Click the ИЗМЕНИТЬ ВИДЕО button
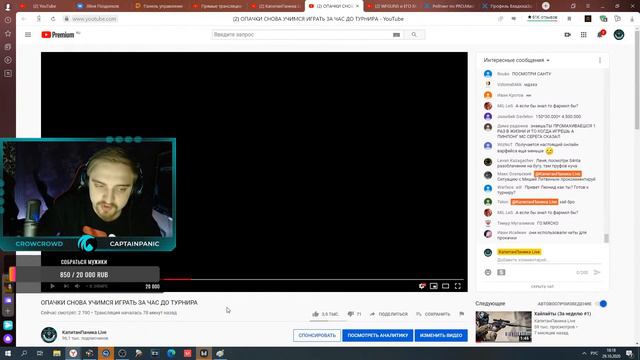Image resolution: width=640 pixels, height=360 pixels. (x=441, y=335)
